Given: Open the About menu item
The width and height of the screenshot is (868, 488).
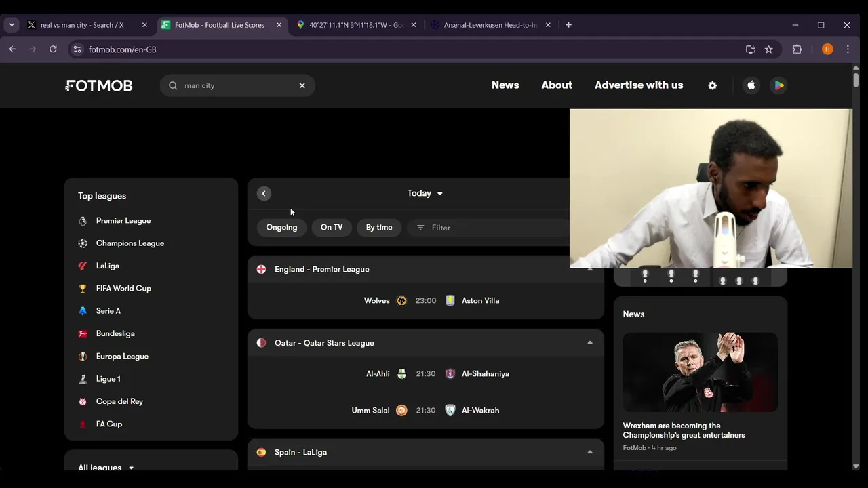Looking at the screenshot, I should pos(557,85).
